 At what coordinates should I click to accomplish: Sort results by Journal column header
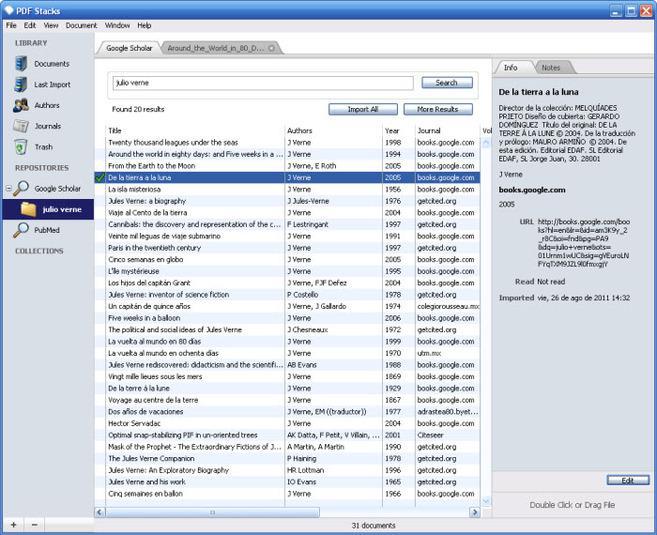point(447,131)
